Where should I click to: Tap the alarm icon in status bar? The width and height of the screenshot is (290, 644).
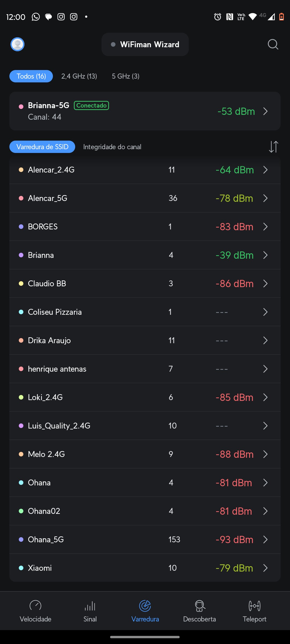pos(218,17)
